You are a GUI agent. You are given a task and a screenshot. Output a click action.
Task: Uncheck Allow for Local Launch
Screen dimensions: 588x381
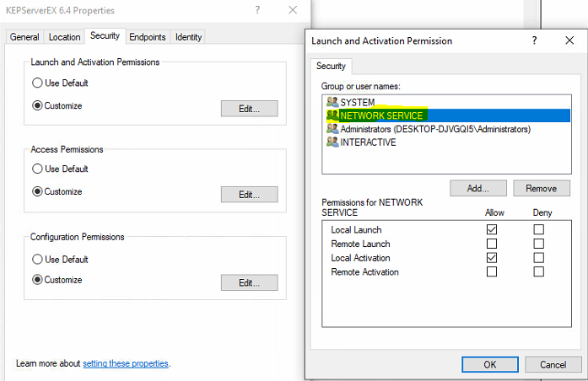(492, 229)
